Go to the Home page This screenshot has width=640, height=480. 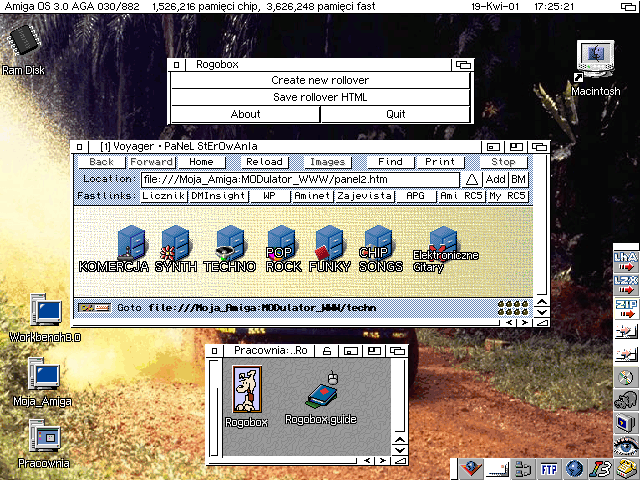pos(201,162)
